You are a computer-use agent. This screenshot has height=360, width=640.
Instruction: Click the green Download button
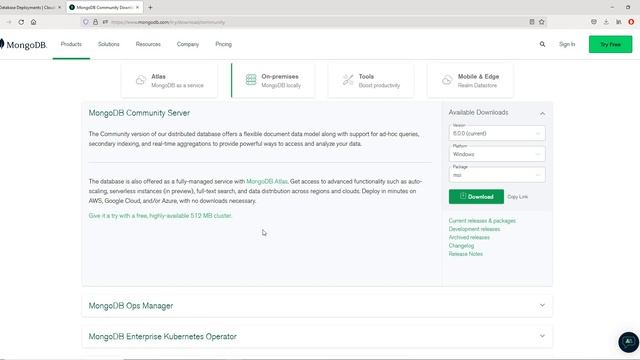pyautogui.click(x=476, y=196)
